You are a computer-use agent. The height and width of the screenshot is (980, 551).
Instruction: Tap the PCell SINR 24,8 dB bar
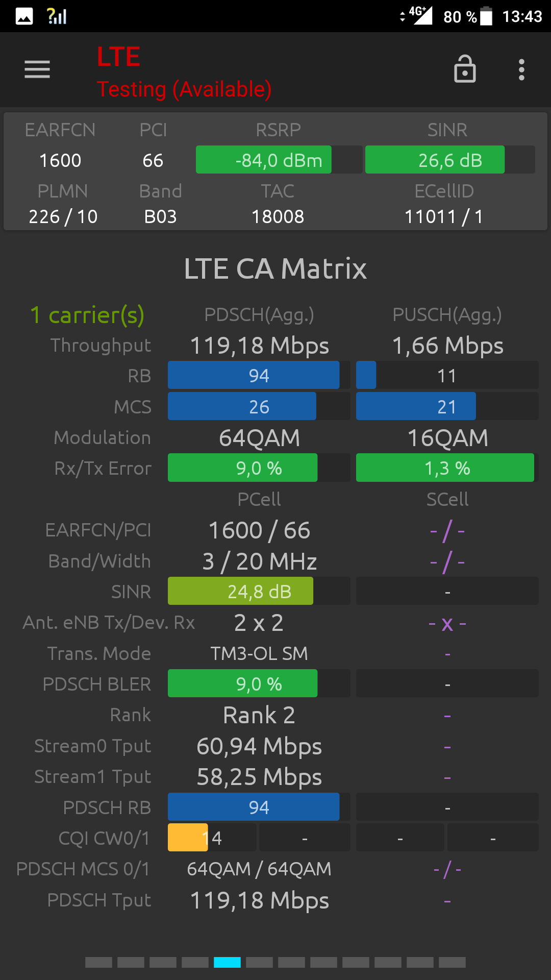click(x=259, y=591)
